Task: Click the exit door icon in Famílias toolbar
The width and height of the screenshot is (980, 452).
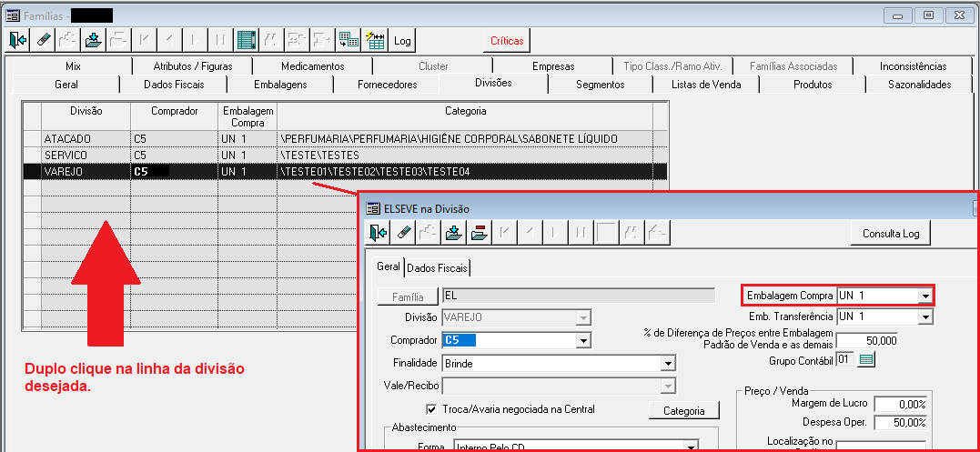Action: (x=18, y=41)
